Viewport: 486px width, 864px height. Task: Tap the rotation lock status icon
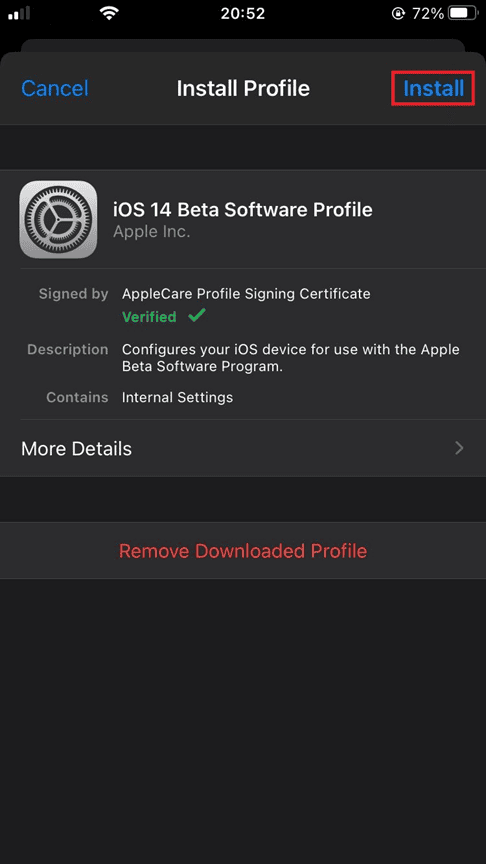[398, 13]
